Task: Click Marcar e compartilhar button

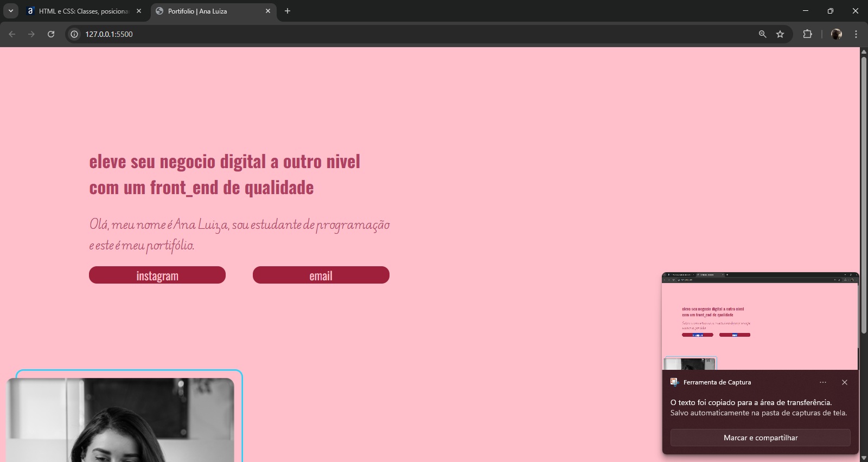Action: click(761, 438)
